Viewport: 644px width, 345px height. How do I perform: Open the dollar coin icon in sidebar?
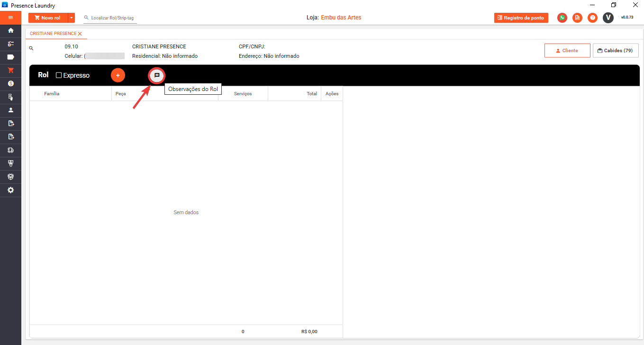tap(10, 83)
